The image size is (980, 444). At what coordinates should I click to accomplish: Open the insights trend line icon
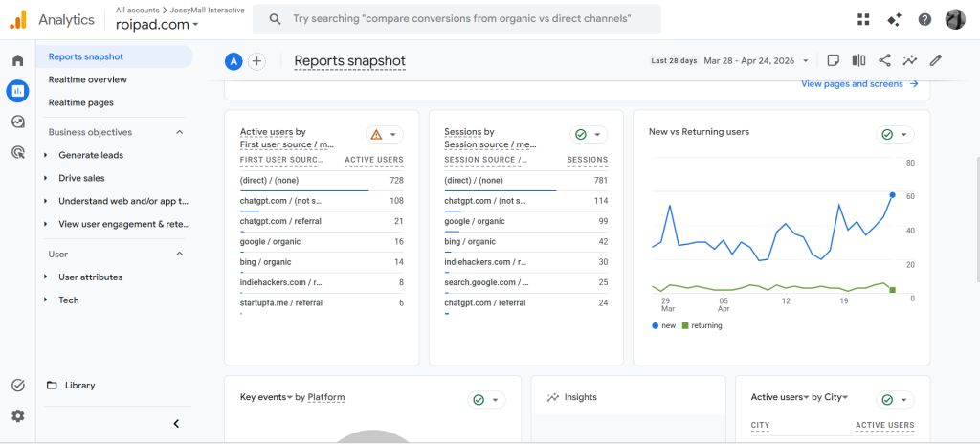click(909, 60)
